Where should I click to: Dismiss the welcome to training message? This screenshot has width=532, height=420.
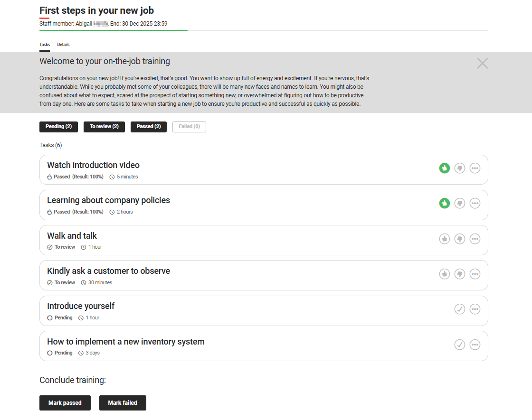point(482,63)
